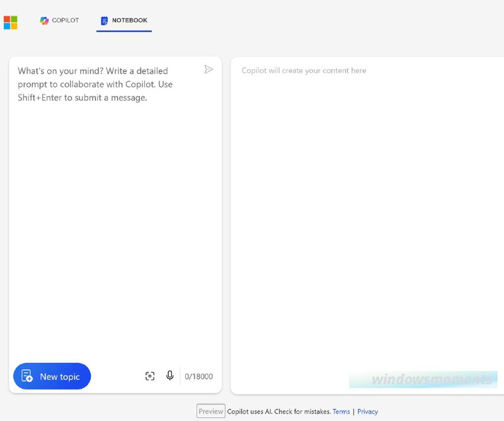
Task: Click the blue notebook icon
Action: pyautogui.click(x=104, y=21)
